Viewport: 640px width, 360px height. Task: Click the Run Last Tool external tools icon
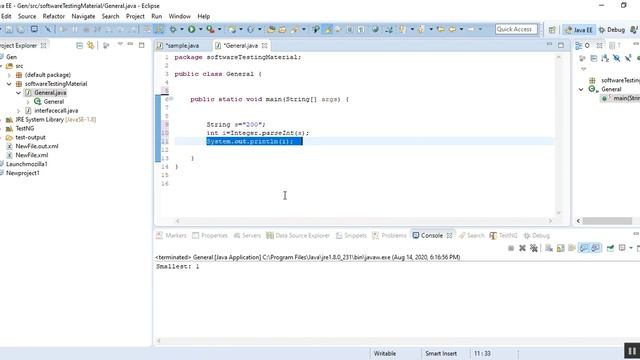click(210, 29)
